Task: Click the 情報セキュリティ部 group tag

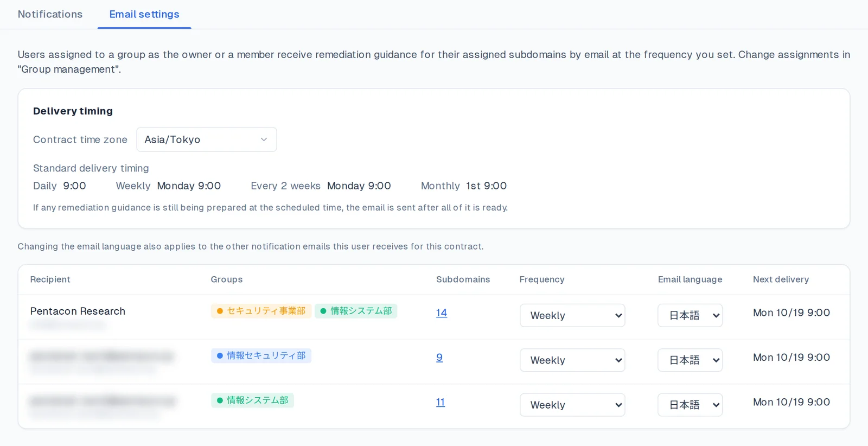Action: point(261,356)
